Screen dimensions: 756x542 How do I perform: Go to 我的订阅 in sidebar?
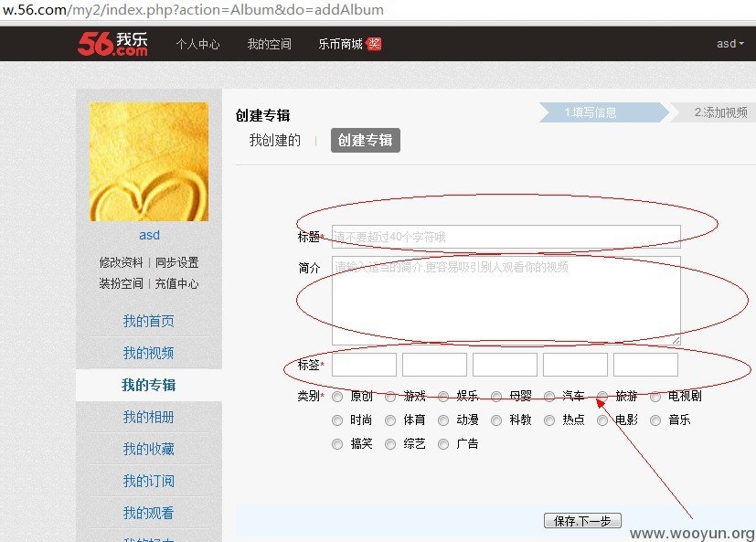pyautogui.click(x=148, y=481)
